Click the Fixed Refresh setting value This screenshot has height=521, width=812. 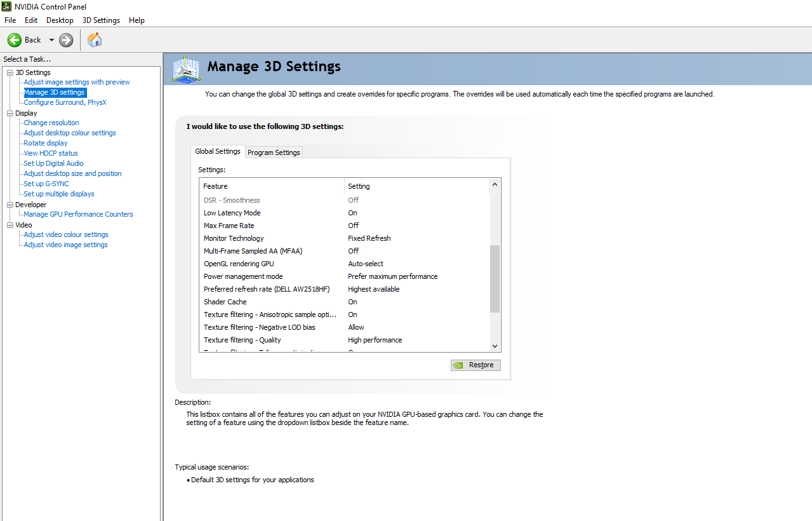click(x=369, y=238)
